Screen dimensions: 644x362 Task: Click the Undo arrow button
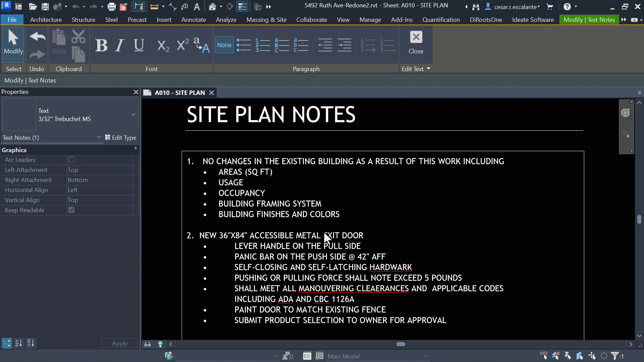click(x=37, y=36)
